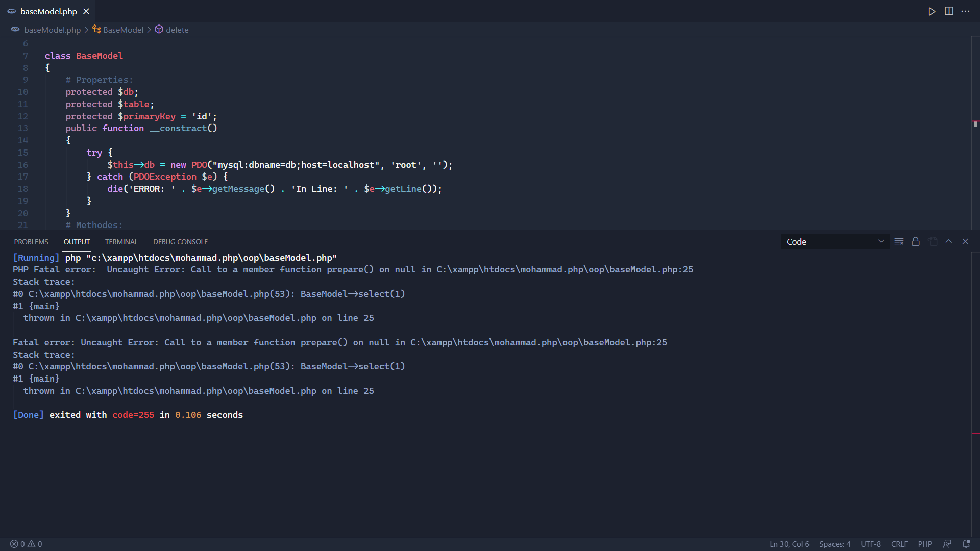Close the bottom panel
980x551 pixels.
click(x=965, y=242)
